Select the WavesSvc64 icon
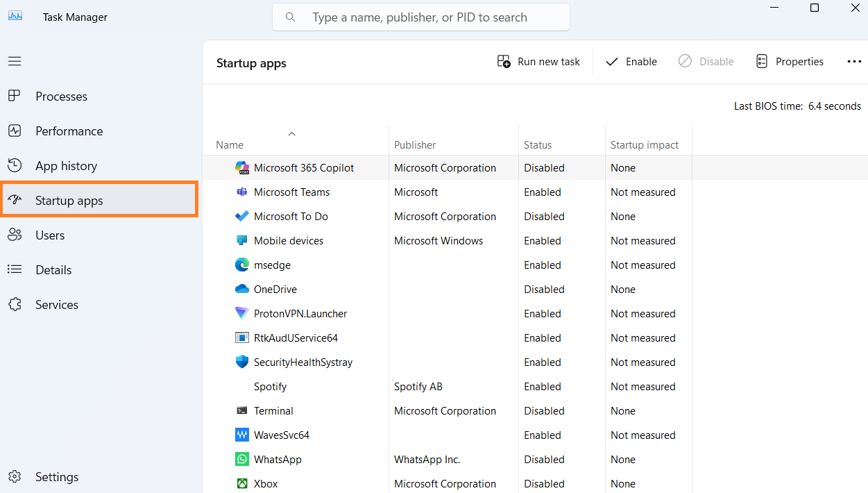Screen dimensions: 868x493 [242, 435]
